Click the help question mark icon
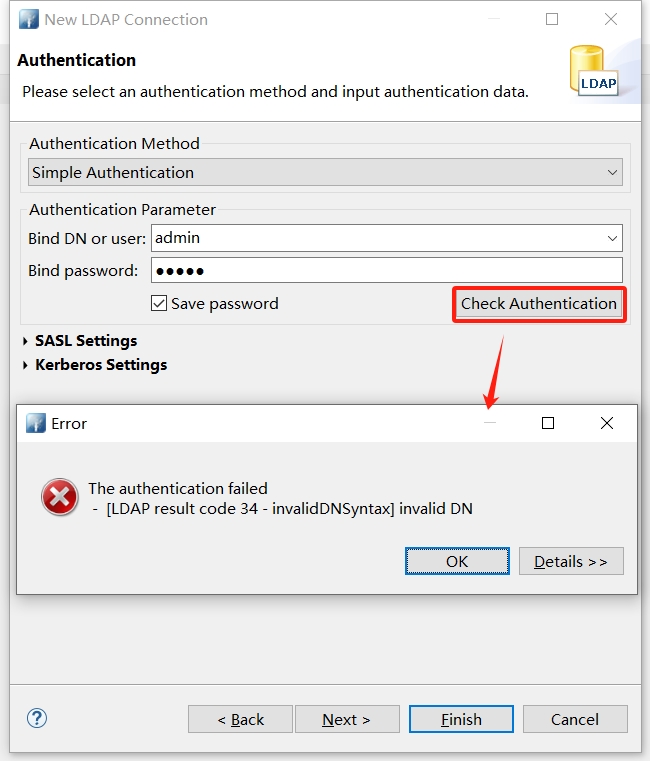Image resolution: width=650 pixels, height=761 pixels. [x=37, y=718]
